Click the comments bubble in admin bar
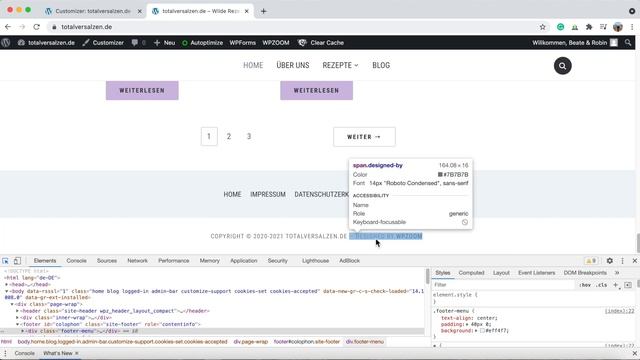The height and width of the screenshot is (360, 640). (x=135, y=42)
